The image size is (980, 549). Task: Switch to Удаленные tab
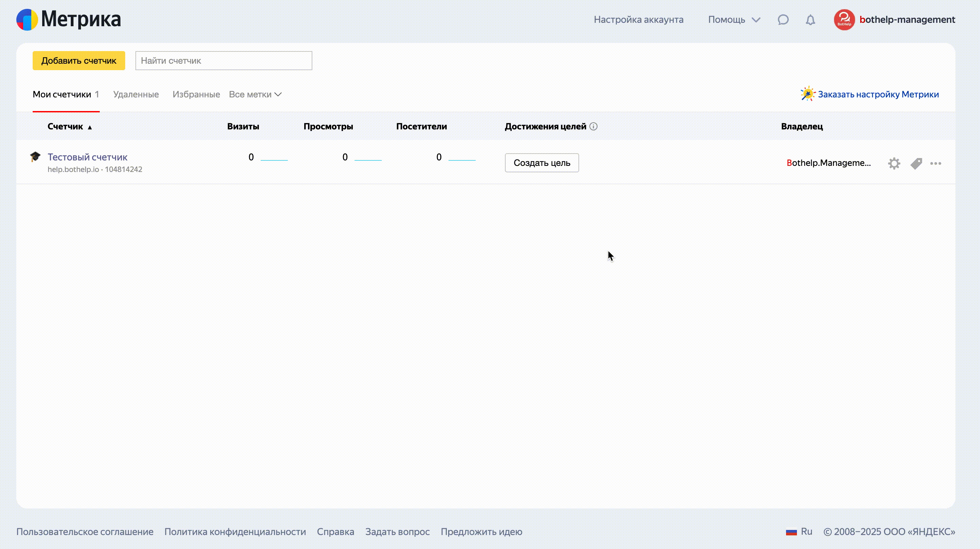click(x=136, y=94)
